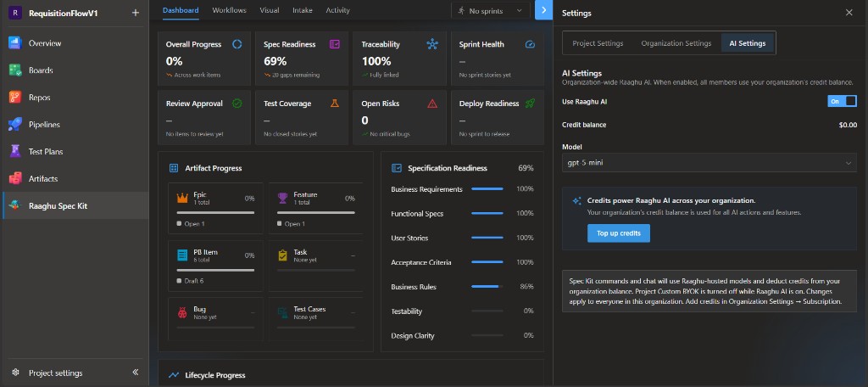Click the Sprint Health gauge icon
The height and width of the screenshot is (387, 868).
tap(530, 44)
